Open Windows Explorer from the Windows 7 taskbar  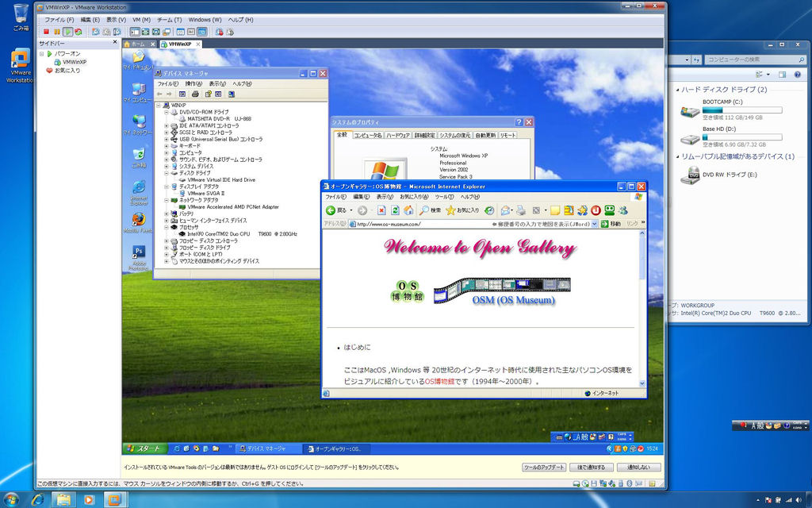point(63,500)
